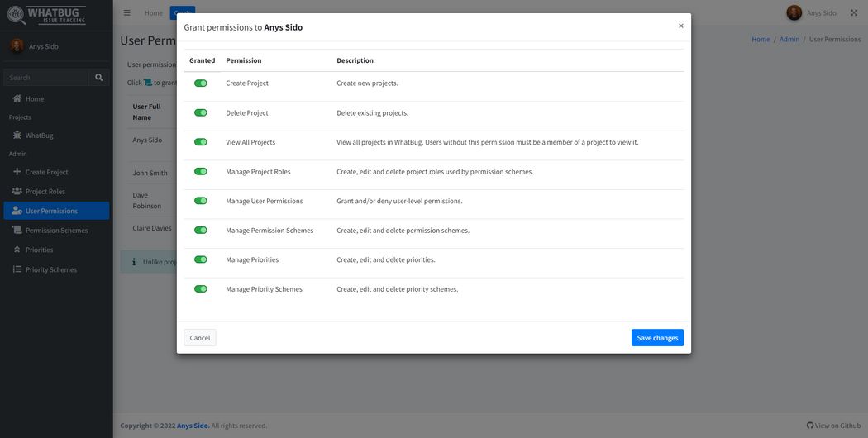Open Home from the sidebar

pos(35,98)
